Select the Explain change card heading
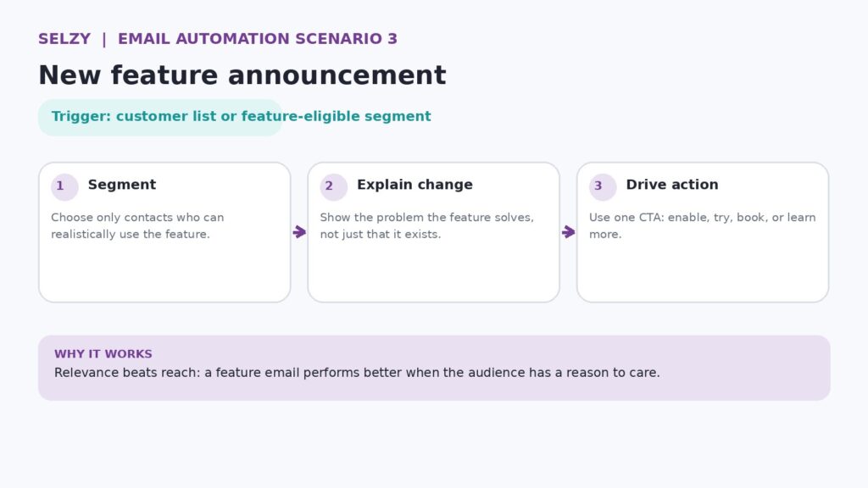The height and width of the screenshot is (488, 868). (x=415, y=185)
